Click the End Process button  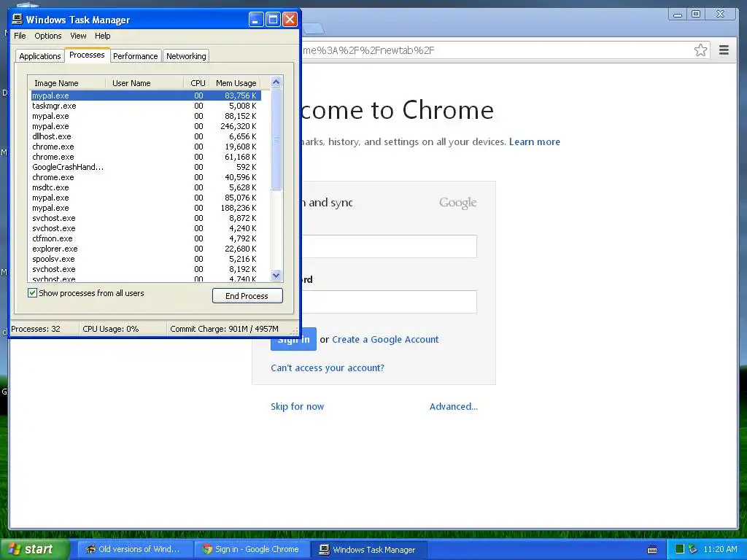tap(247, 296)
